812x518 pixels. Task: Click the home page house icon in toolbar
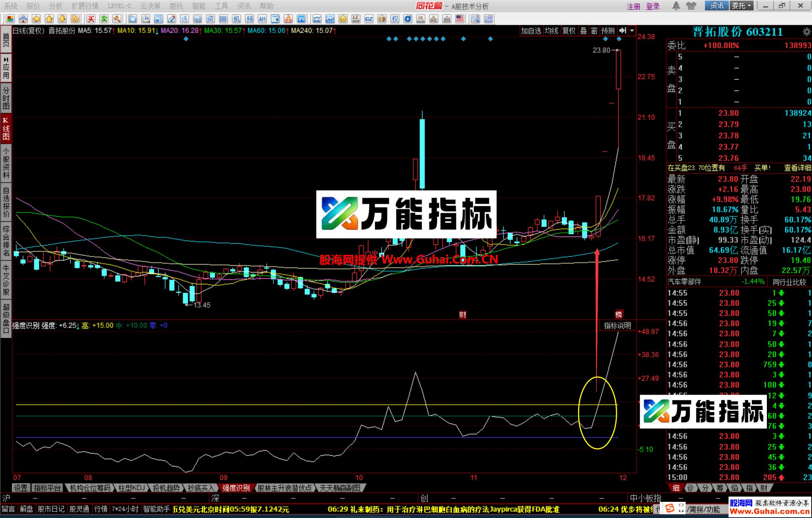click(x=23, y=19)
